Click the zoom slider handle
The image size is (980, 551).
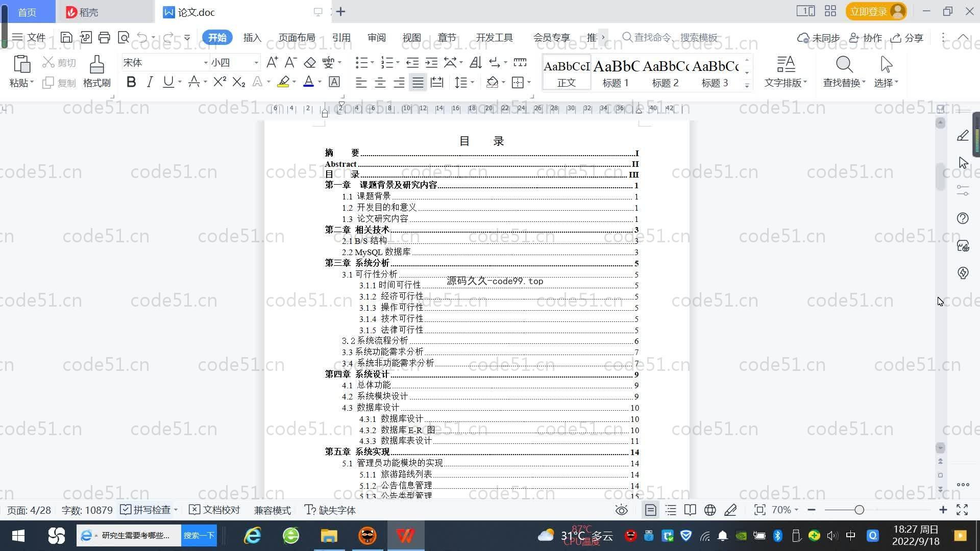859,510
